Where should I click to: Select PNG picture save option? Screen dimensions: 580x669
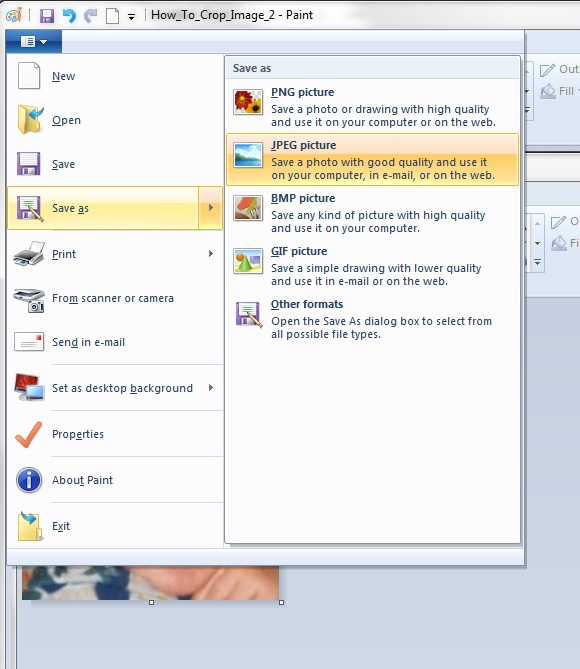[373, 107]
